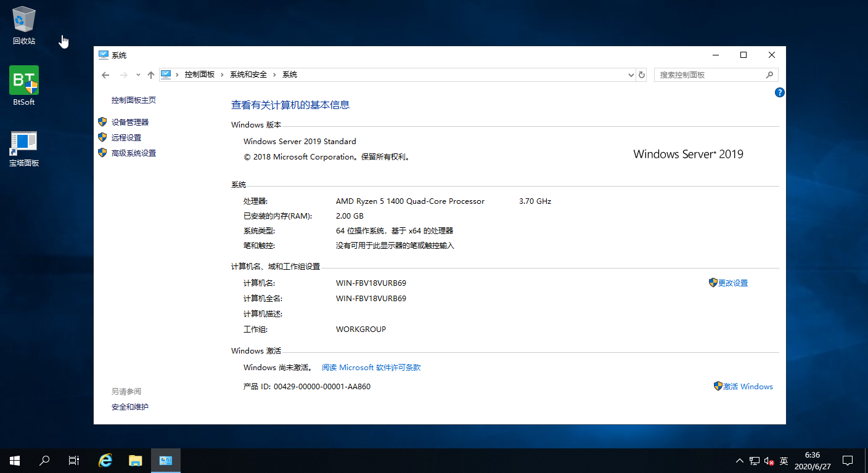Viewport: 868px width, 473px height.
Task: Click the muted volume tray icon
Action: coord(769,461)
